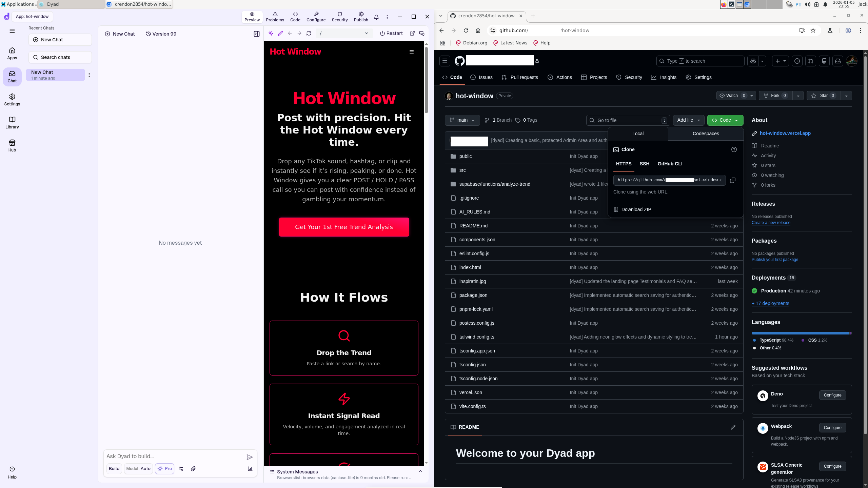The height and width of the screenshot is (488, 868).
Task: Open GitHub notifications inbox
Action: (838, 61)
